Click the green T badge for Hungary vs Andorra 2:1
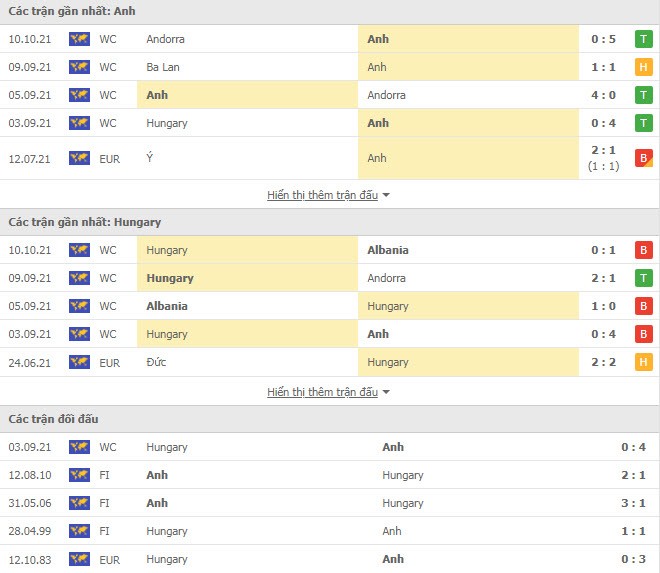Viewport: 660px width, 573px height. coord(643,278)
